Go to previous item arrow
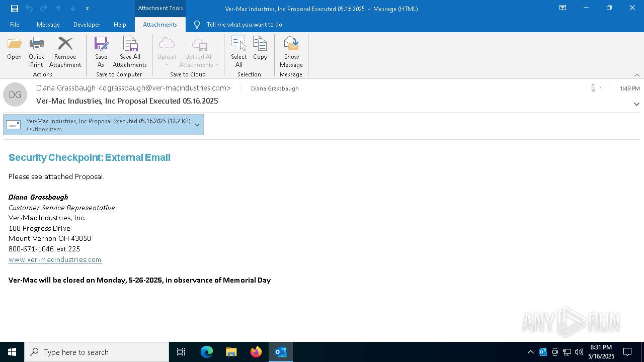 point(58,9)
